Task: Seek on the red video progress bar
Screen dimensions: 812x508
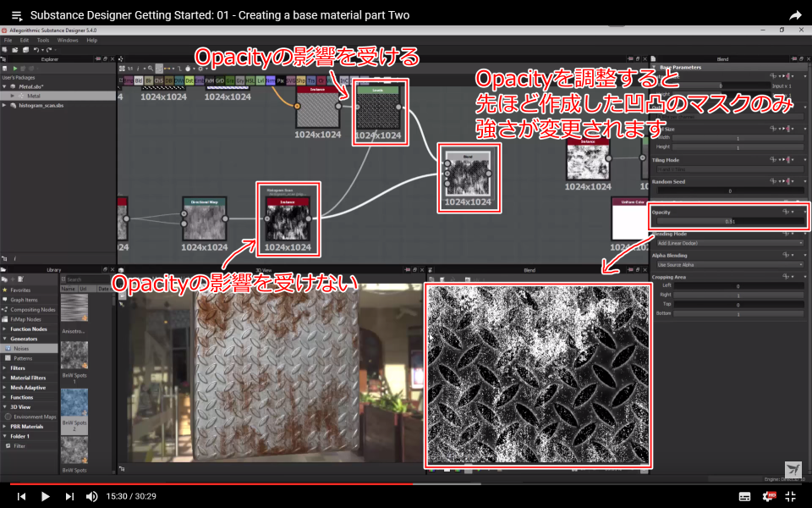Action: pos(211,484)
